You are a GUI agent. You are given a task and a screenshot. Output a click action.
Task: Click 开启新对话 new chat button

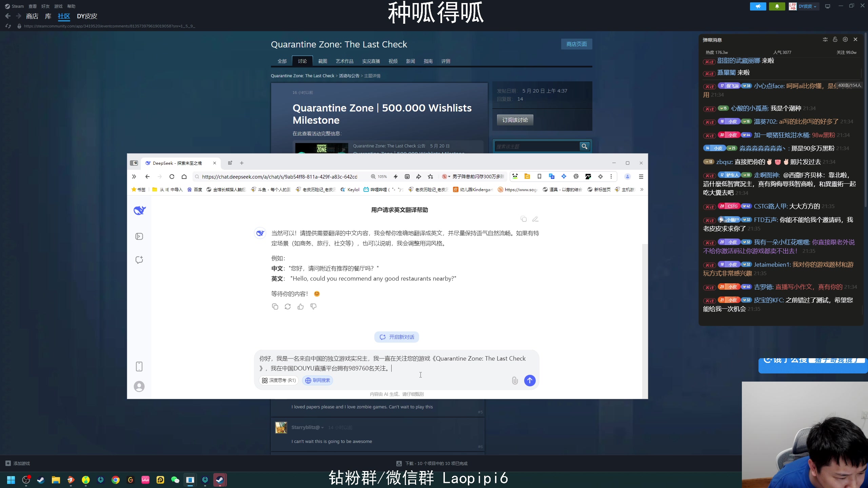[x=396, y=337]
